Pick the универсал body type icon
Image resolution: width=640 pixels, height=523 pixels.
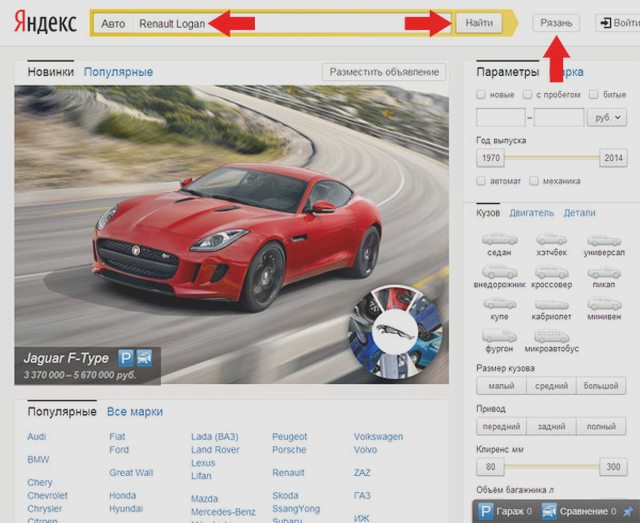(x=604, y=240)
